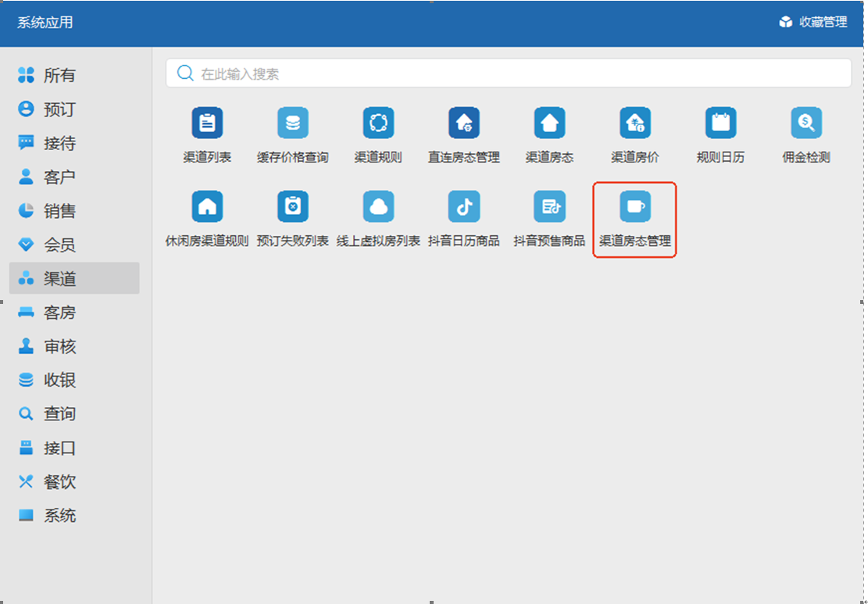Viewport: 868px width, 604px height.
Task: Switch to the 预订 category
Action: [x=59, y=109]
